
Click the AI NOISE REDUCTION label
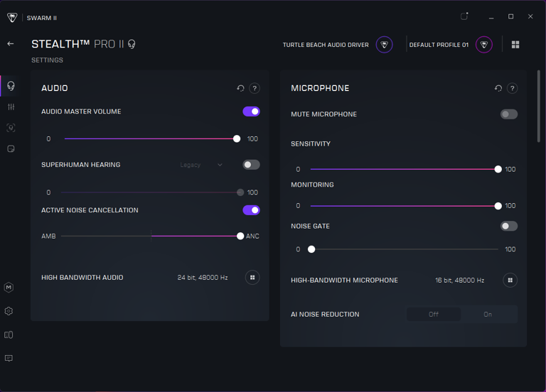[x=325, y=315]
